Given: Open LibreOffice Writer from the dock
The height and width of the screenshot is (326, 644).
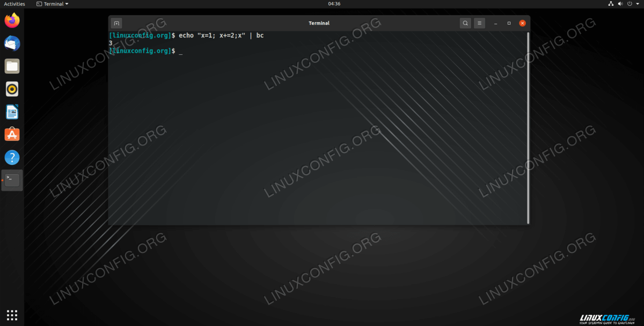Looking at the screenshot, I should click(12, 112).
